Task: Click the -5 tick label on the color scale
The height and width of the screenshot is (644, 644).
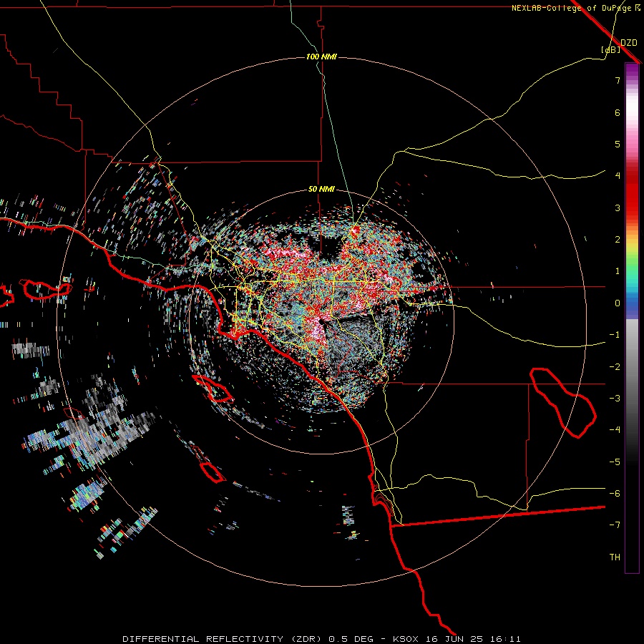Action: 615,462
